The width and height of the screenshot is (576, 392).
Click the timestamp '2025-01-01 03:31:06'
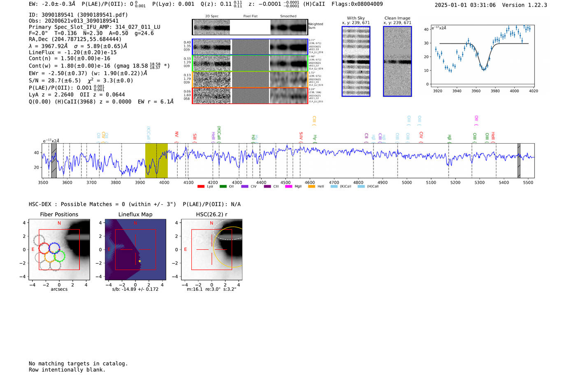(465, 5)
